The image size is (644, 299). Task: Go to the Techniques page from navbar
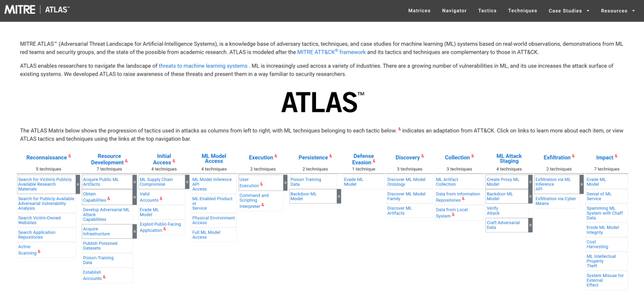[522, 11]
